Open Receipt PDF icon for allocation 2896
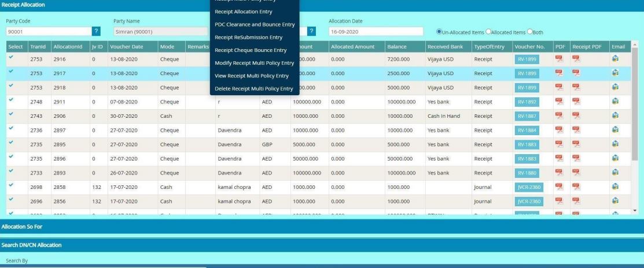 tap(576, 158)
